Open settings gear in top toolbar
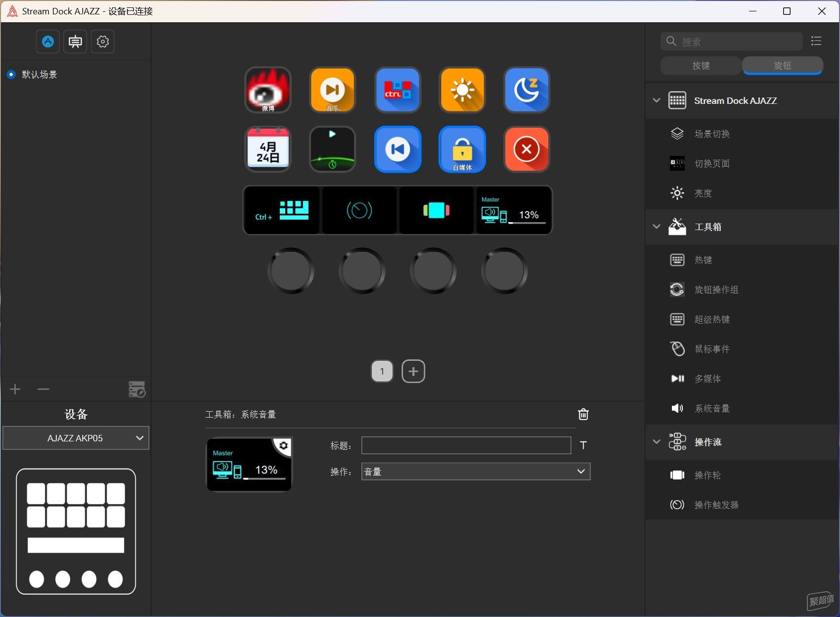840x617 pixels. pyautogui.click(x=103, y=42)
